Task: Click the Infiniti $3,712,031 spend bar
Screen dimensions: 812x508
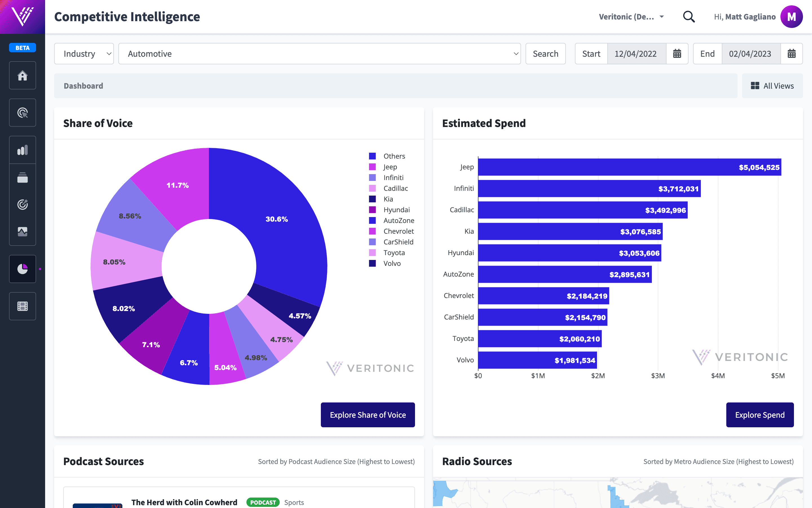Action: tap(589, 189)
